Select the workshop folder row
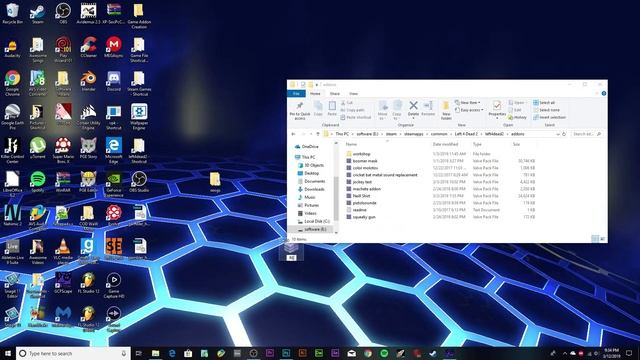This screenshot has width=640, height=360. point(440,154)
